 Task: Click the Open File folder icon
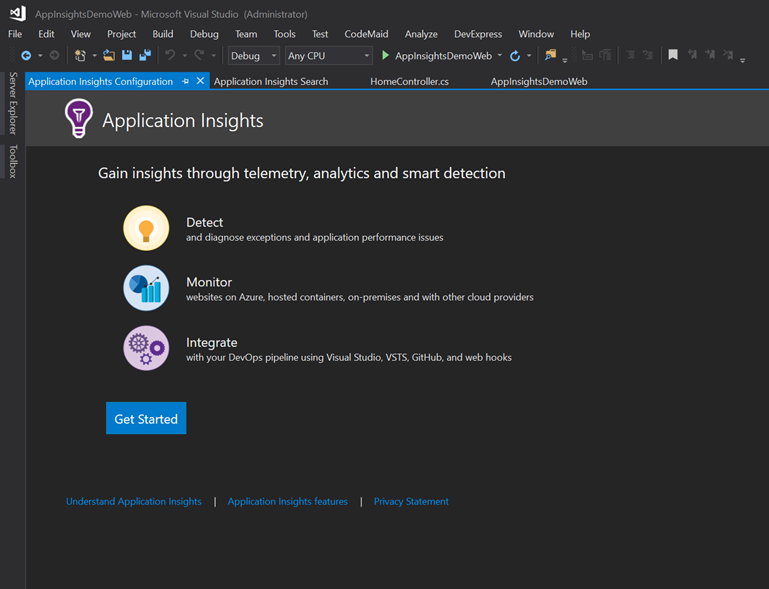pyautogui.click(x=109, y=55)
